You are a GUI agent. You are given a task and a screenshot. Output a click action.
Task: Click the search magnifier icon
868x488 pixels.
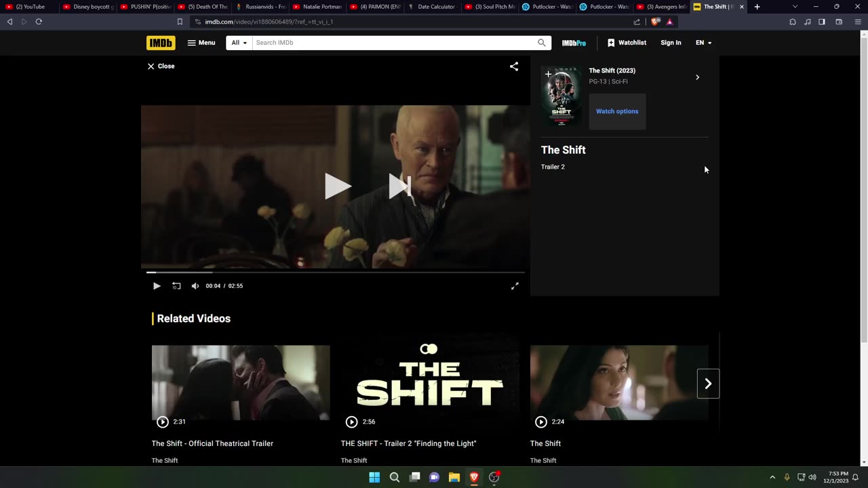542,43
